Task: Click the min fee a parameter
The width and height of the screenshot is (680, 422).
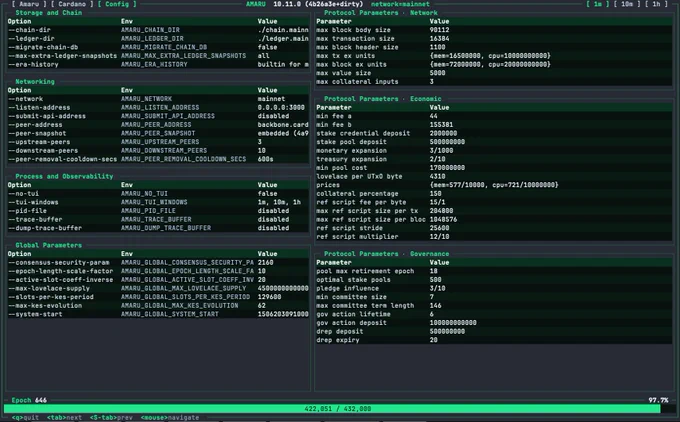Action: [x=333, y=116]
